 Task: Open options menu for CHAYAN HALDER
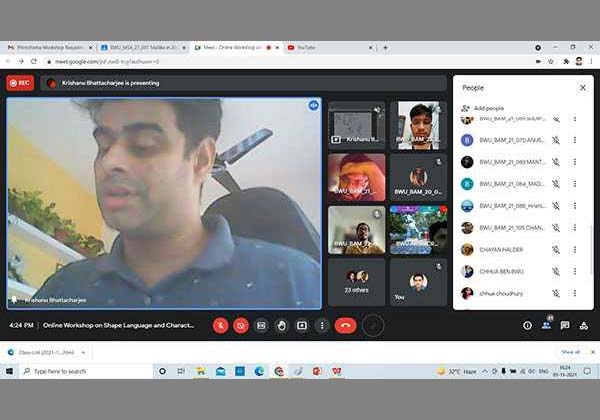[575, 249]
